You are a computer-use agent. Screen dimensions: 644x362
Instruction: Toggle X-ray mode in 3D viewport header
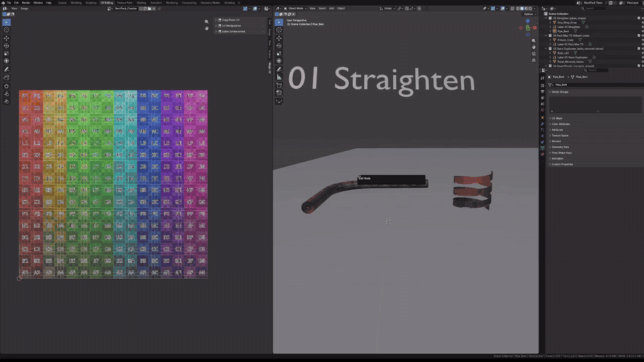click(512, 8)
